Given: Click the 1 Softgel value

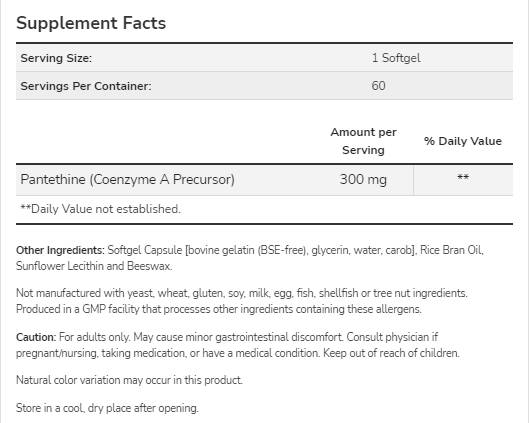Looking at the screenshot, I should click(396, 58).
